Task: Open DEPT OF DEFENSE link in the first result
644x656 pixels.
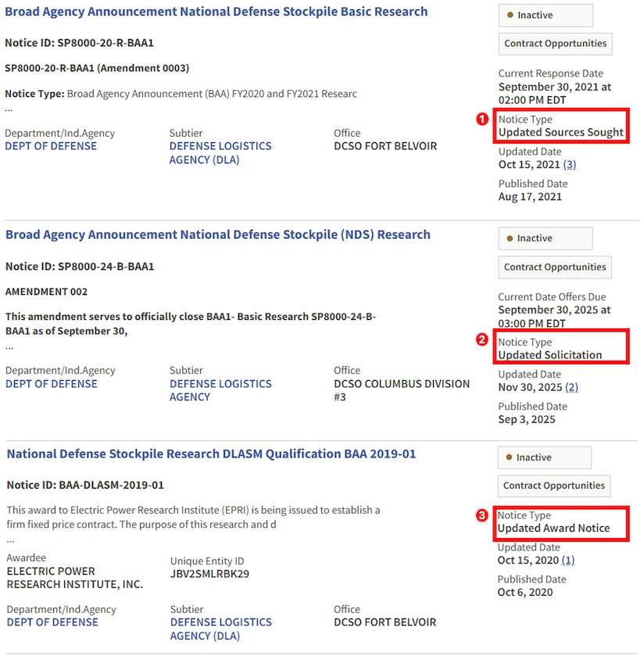Action: click(51, 146)
